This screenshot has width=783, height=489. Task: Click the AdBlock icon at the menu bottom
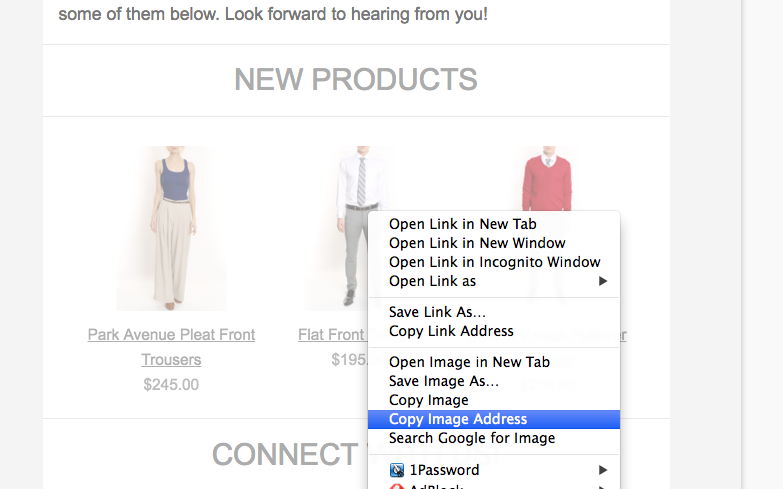click(x=397, y=486)
